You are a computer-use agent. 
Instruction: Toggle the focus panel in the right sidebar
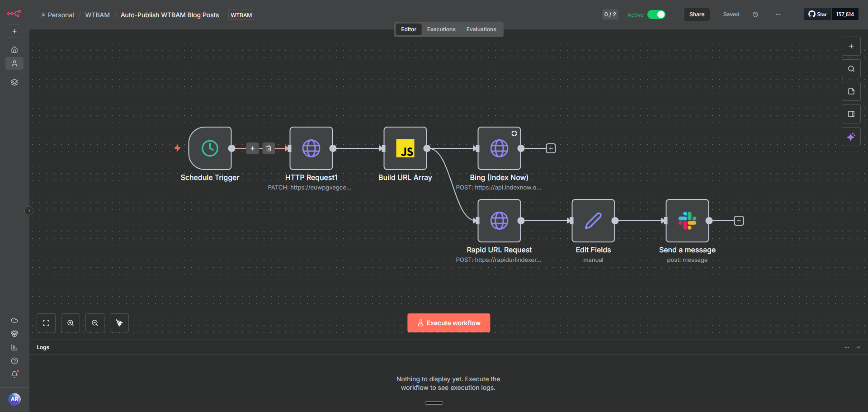[851, 114]
